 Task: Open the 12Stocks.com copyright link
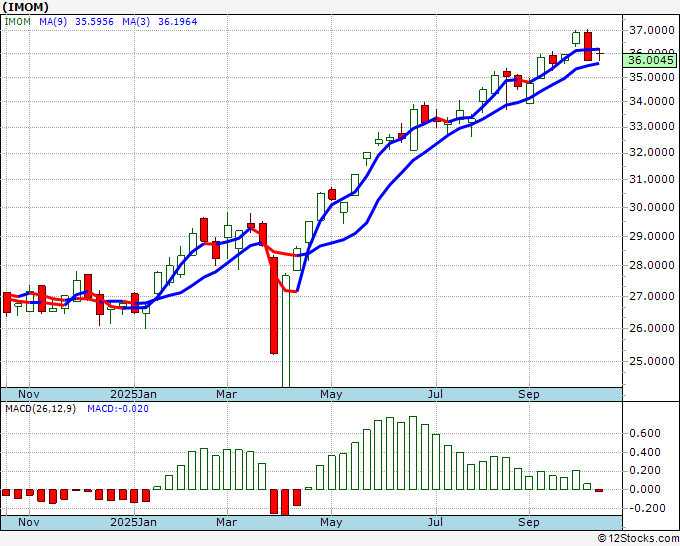pyautogui.click(x=638, y=539)
